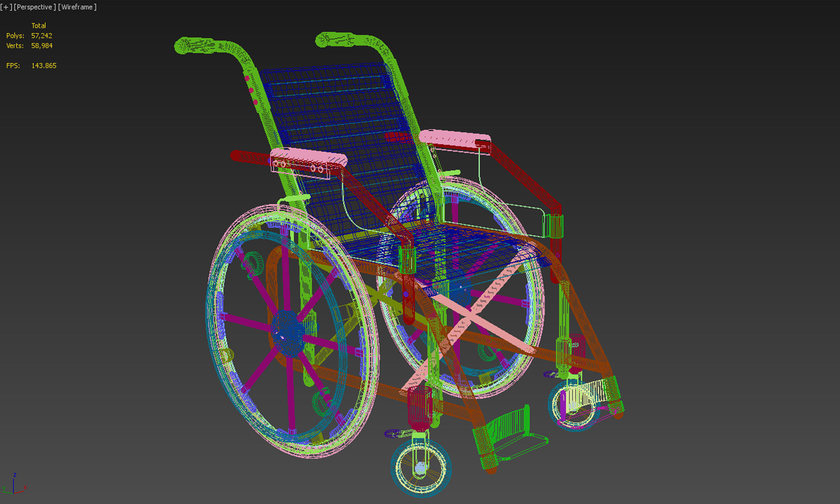This screenshot has height=504, width=840.
Task: Open the Perspective viewport view menu
Action: click(x=35, y=7)
